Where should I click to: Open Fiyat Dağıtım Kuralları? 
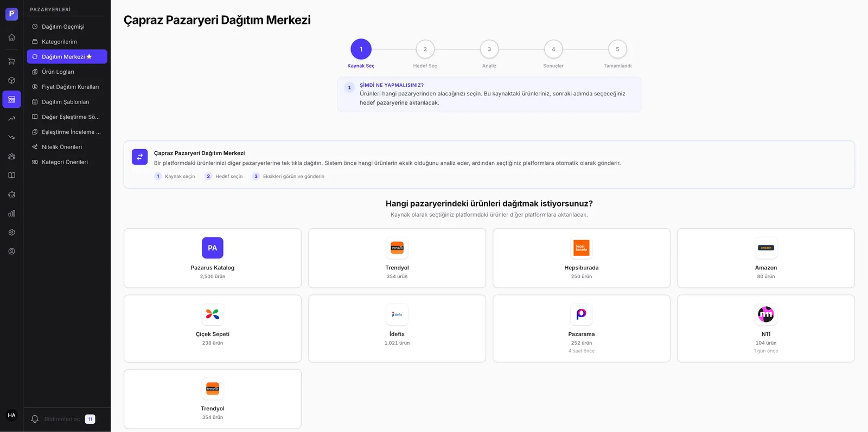67,87
